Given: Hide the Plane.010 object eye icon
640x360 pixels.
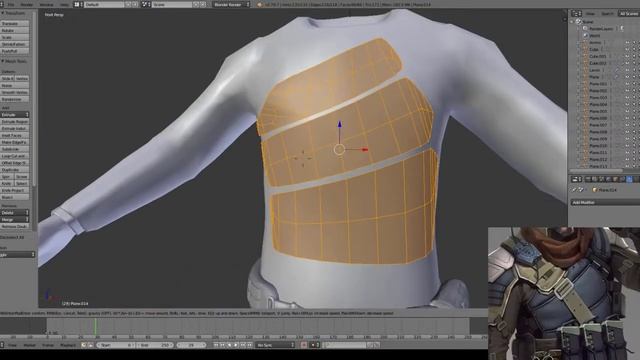Looking at the screenshot, I should (627, 146).
